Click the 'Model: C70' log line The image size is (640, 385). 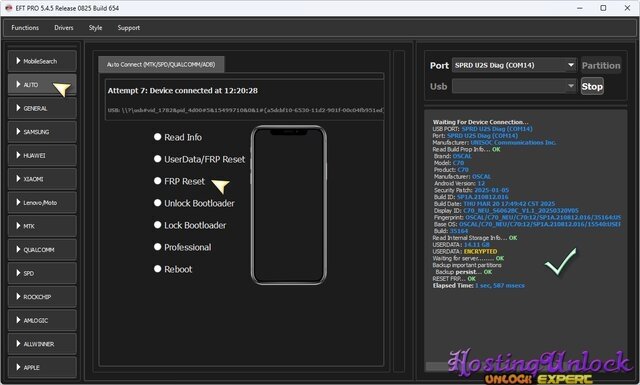pyautogui.click(x=449, y=163)
